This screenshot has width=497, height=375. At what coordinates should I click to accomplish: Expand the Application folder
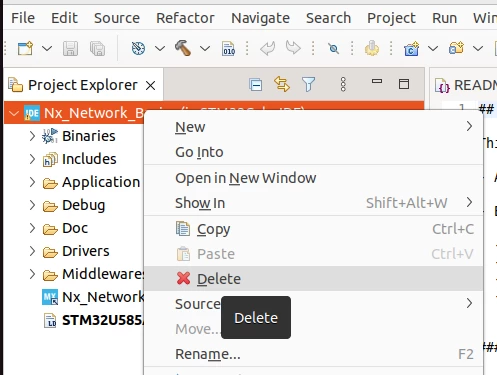(x=32, y=182)
